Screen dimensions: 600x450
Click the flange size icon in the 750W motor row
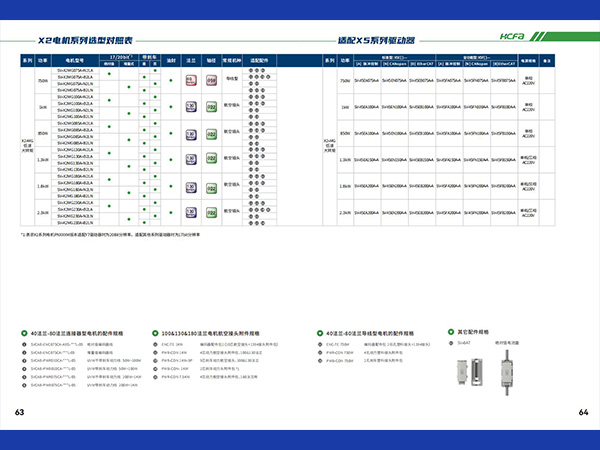click(x=190, y=77)
